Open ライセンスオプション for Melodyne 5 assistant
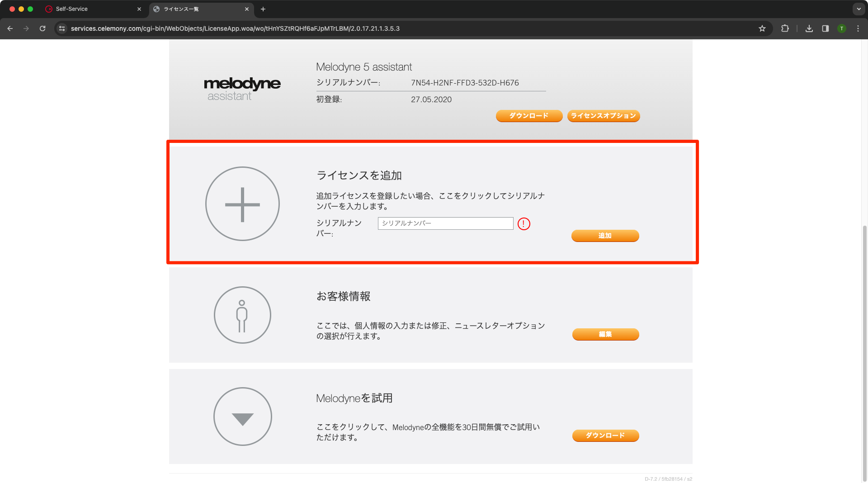868x483 pixels. (604, 116)
